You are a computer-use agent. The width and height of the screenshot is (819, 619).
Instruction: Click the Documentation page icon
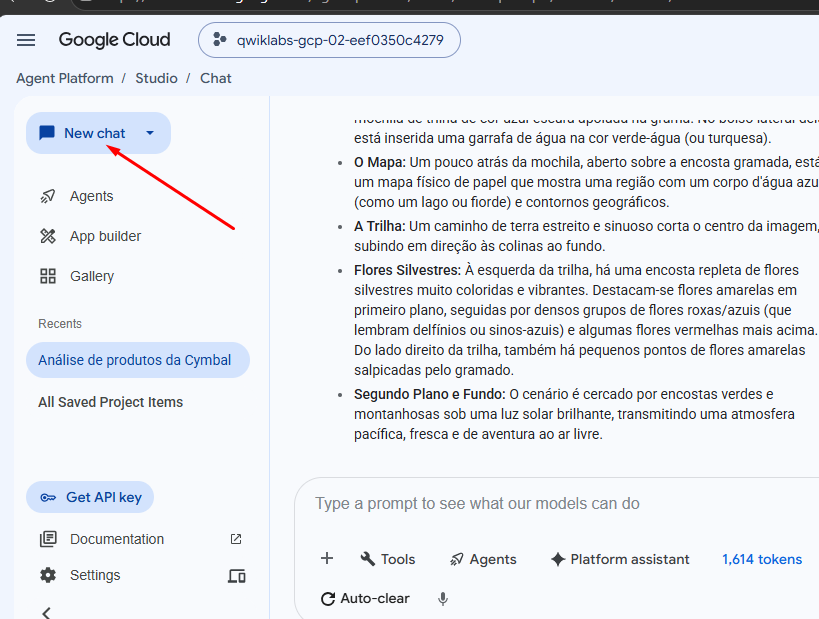[48, 539]
